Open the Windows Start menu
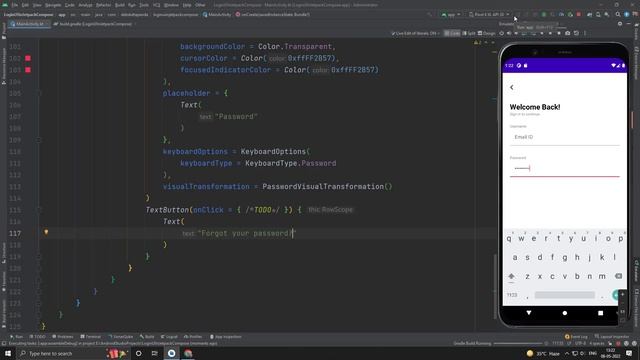 tap(8, 353)
